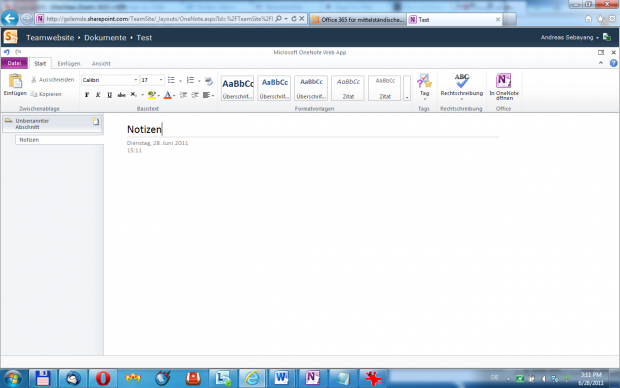
Task: Minimize the ribbon with caret arrow
Action: tap(601, 63)
